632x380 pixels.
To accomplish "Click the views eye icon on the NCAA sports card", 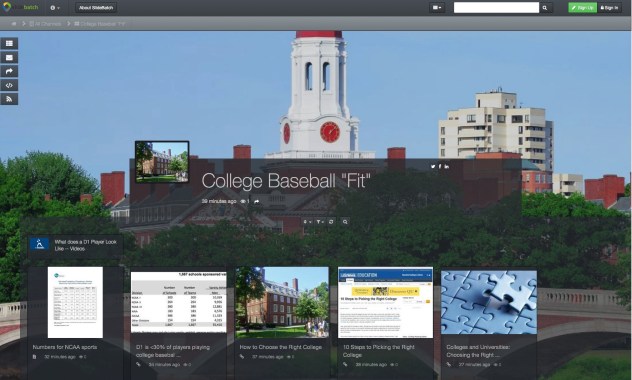I will pyautogui.click(x=81, y=357).
